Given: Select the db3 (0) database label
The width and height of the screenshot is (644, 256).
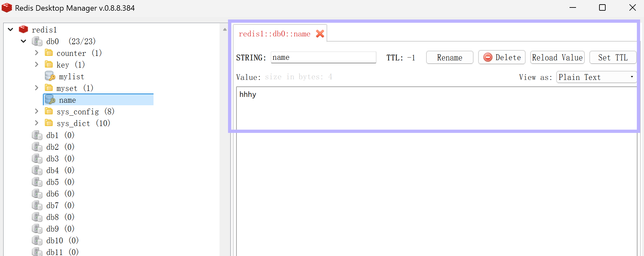Looking at the screenshot, I should 60,158.
